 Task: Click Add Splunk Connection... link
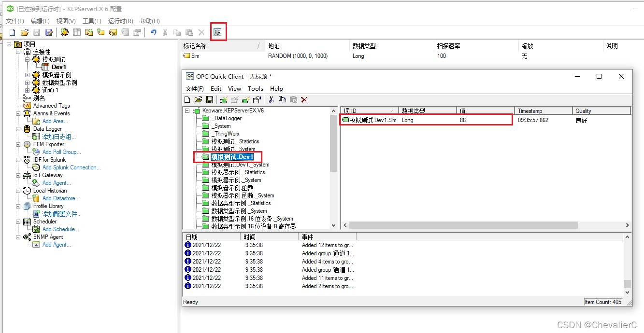72,167
